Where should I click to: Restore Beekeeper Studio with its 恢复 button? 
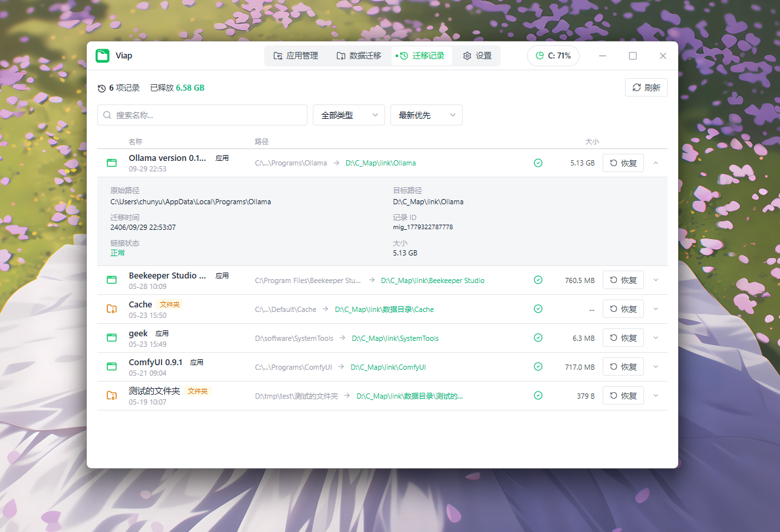click(x=623, y=280)
